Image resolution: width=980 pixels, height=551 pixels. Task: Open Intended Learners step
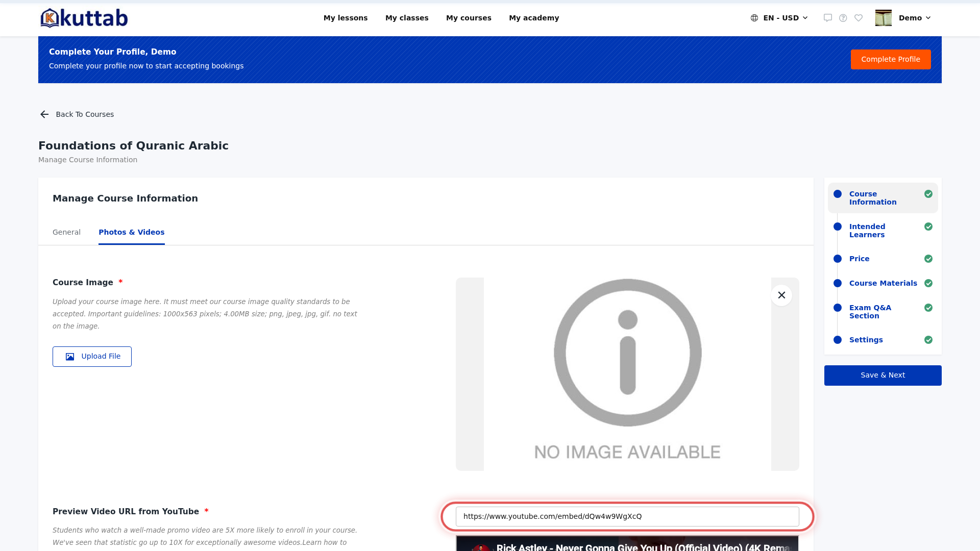click(883, 231)
